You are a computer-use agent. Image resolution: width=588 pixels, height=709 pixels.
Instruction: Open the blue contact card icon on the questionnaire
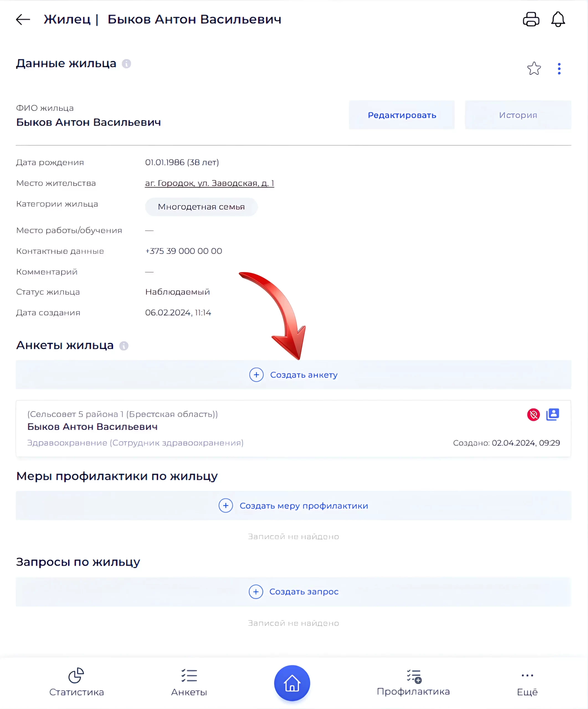click(x=552, y=414)
